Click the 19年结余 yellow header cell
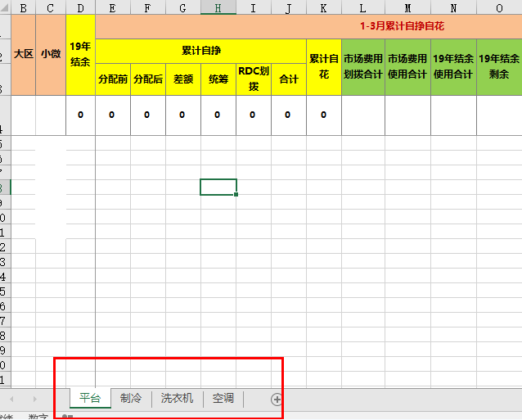 80,55
